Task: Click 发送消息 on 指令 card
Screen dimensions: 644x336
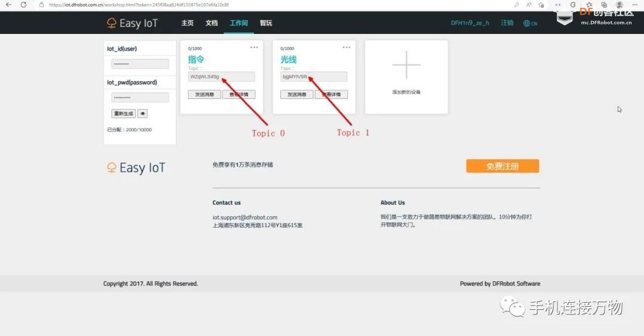Action: point(205,94)
